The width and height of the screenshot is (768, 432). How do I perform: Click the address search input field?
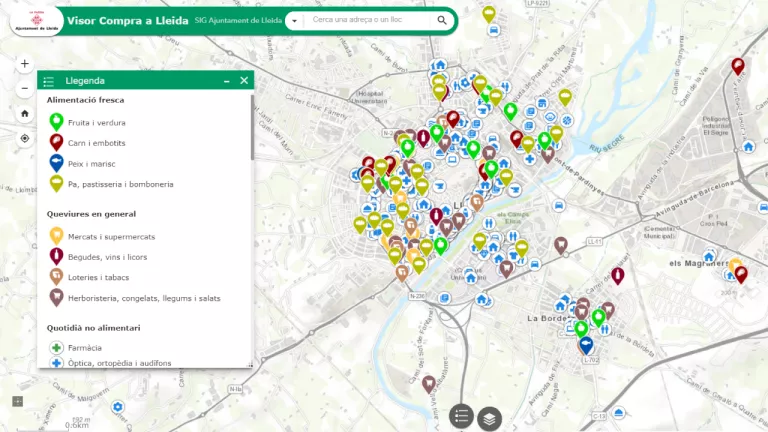coord(368,20)
